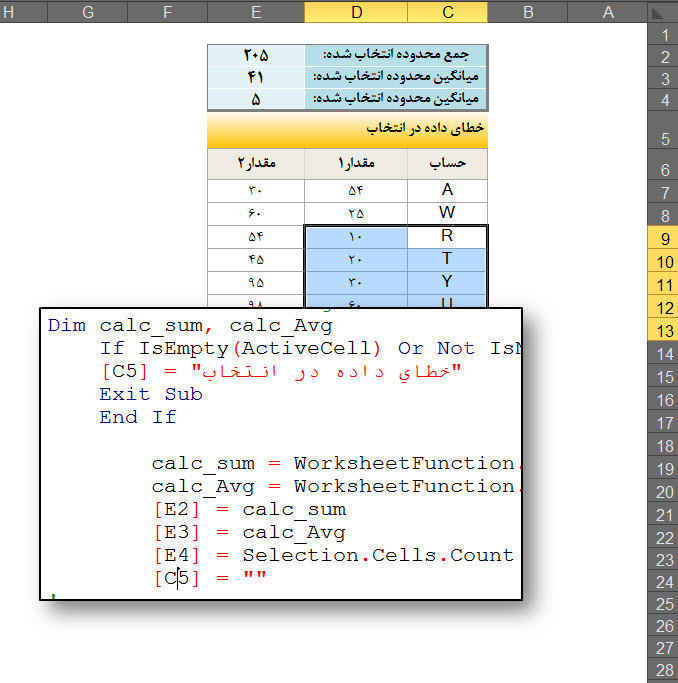Click the جمع محدوده انتخاب شده label

[397, 55]
